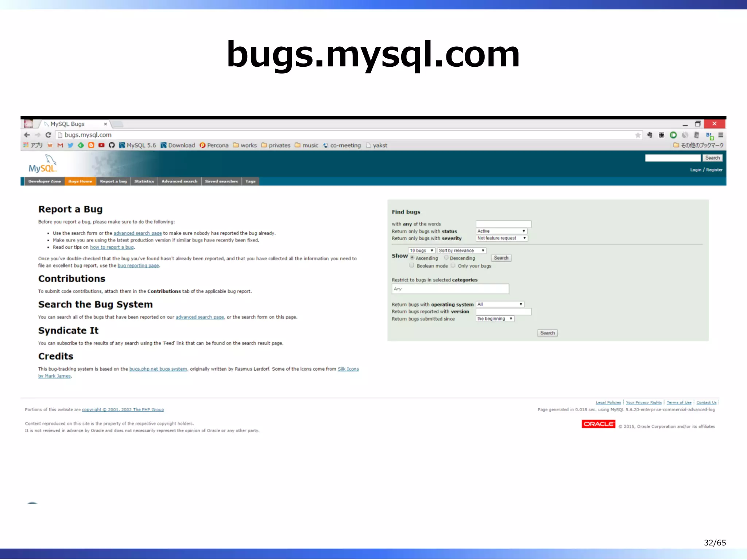The width and height of the screenshot is (747, 560).
Task: Open the how to report a bug link
Action: point(112,247)
